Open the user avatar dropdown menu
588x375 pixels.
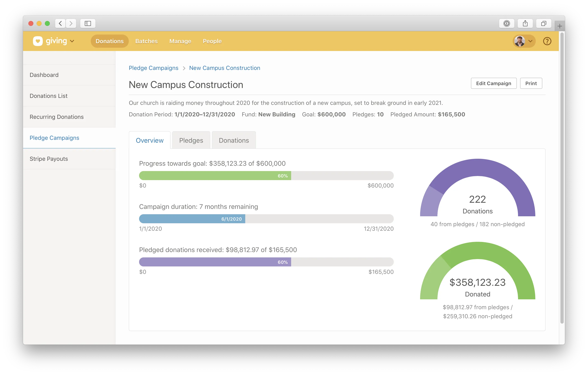(524, 41)
